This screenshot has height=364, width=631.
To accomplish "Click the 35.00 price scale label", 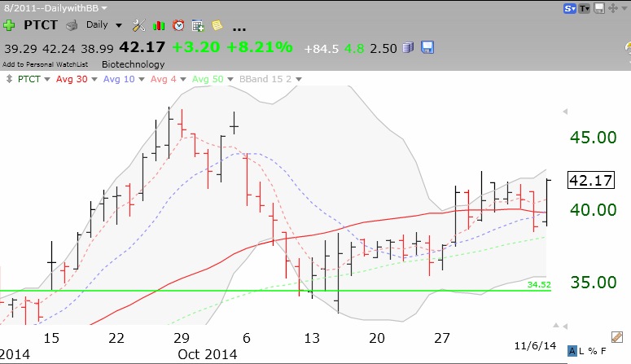I will pos(594,283).
